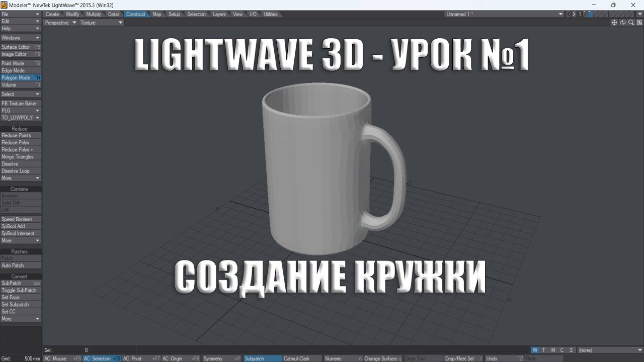Switch to the I/O tab
The image size is (644, 362).
253,14
